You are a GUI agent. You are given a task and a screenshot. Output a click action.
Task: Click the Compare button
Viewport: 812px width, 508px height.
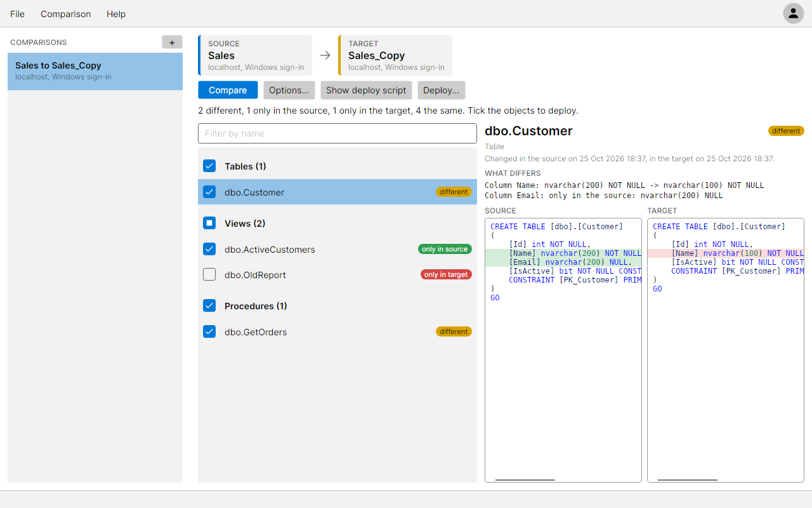point(228,90)
